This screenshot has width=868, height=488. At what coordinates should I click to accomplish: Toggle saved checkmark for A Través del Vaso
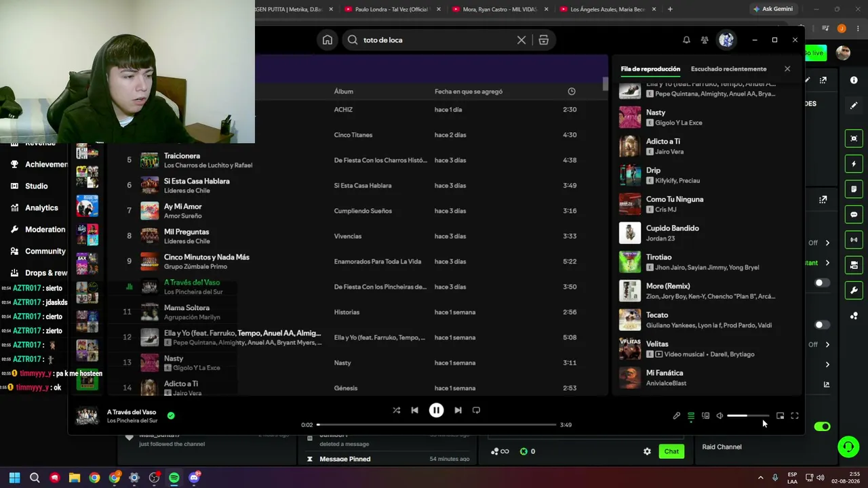tap(171, 415)
